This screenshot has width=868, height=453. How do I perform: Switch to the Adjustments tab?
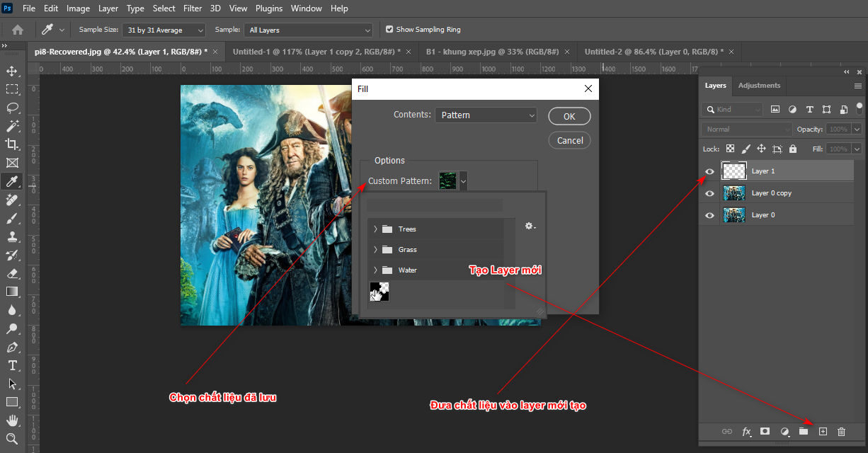pyautogui.click(x=759, y=86)
